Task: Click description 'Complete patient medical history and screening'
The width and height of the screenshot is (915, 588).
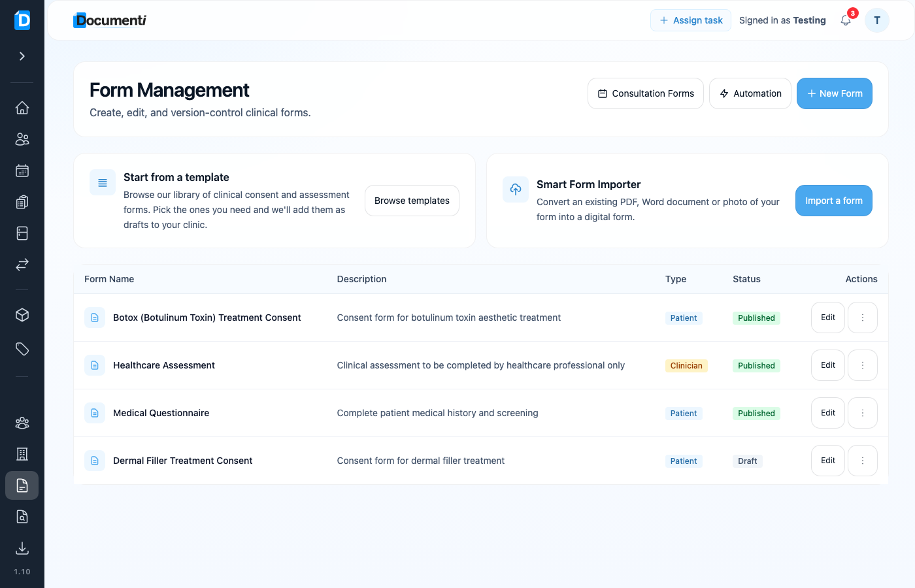Action: click(437, 413)
